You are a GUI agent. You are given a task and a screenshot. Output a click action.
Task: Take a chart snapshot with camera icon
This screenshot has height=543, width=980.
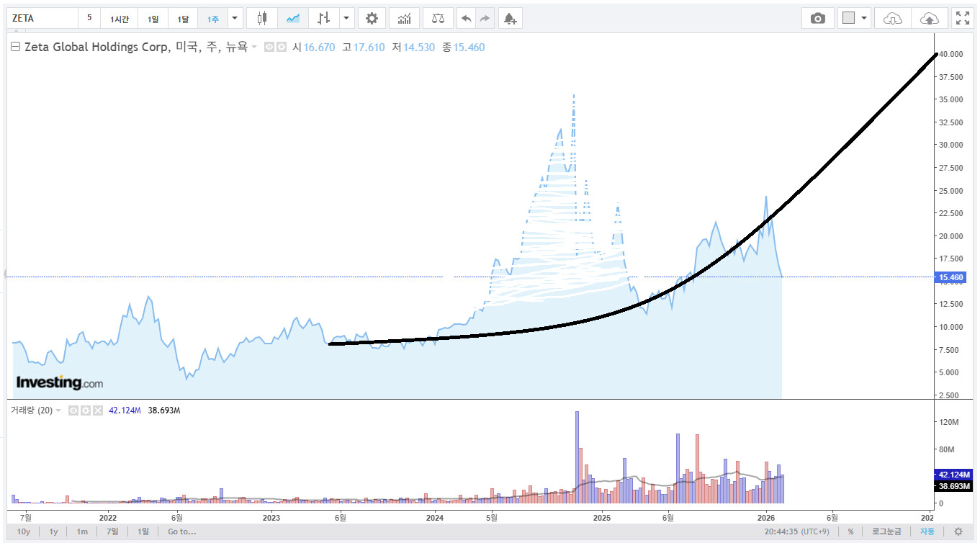click(818, 18)
